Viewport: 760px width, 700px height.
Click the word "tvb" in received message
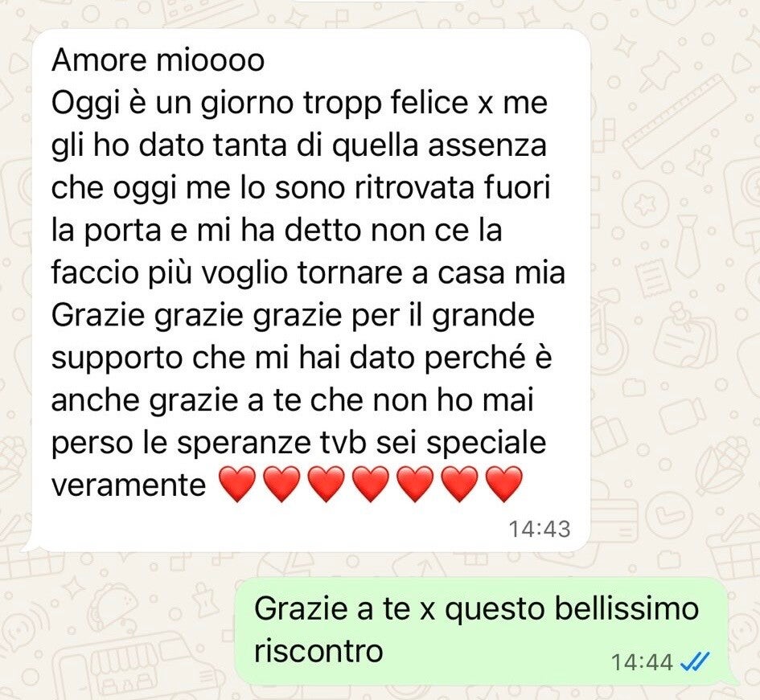[x=342, y=442]
